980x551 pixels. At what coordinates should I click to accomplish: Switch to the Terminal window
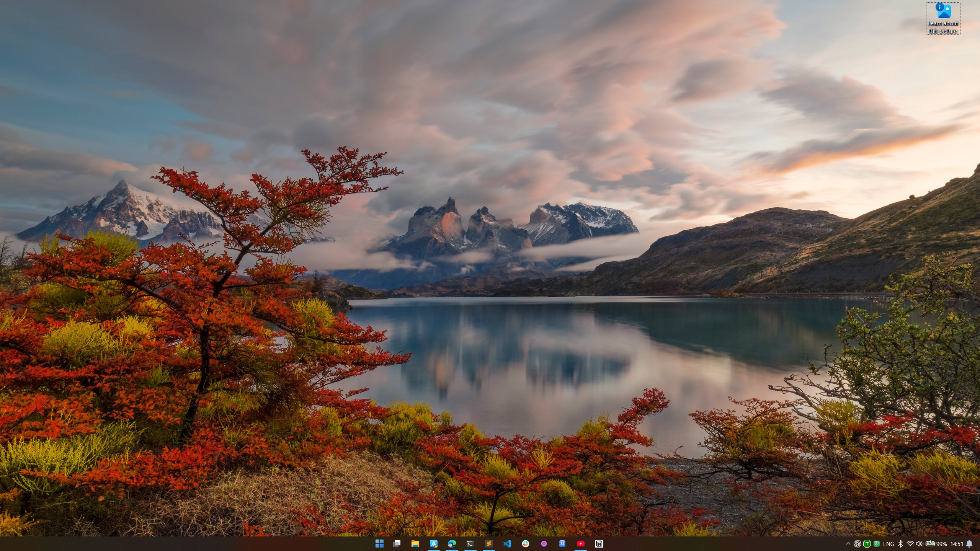coord(470,544)
